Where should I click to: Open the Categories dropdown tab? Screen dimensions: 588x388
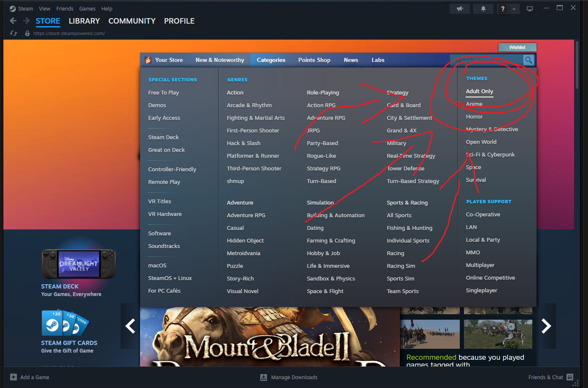coord(271,60)
